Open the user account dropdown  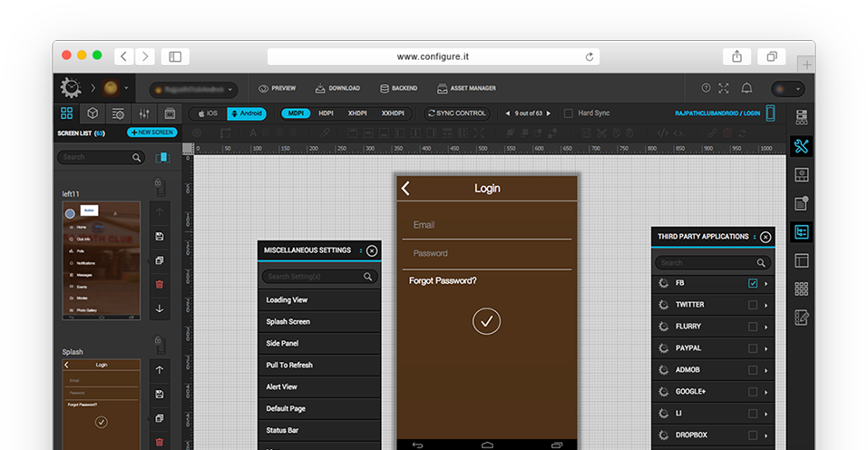pyautogui.click(x=788, y=89)
